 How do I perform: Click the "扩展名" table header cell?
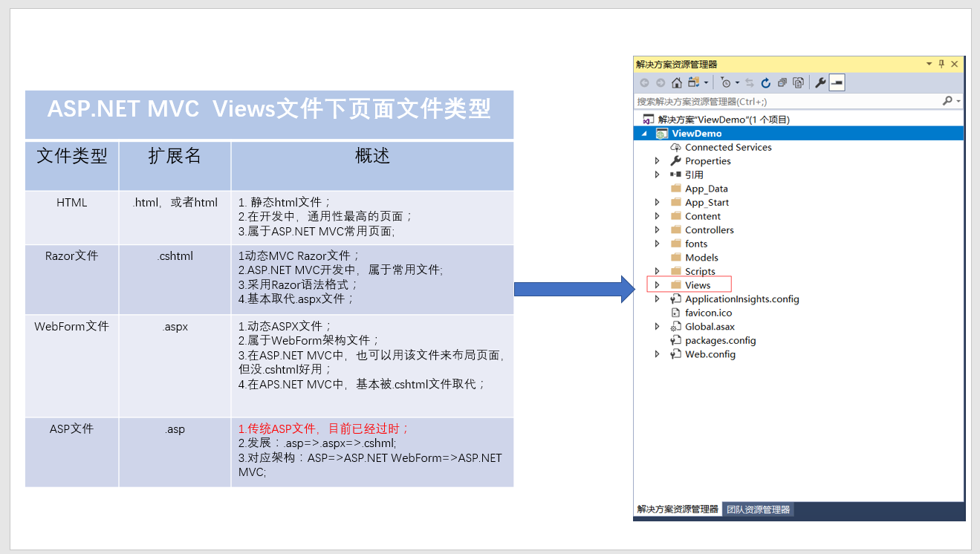pyautogui.click(x=175, y=166)
